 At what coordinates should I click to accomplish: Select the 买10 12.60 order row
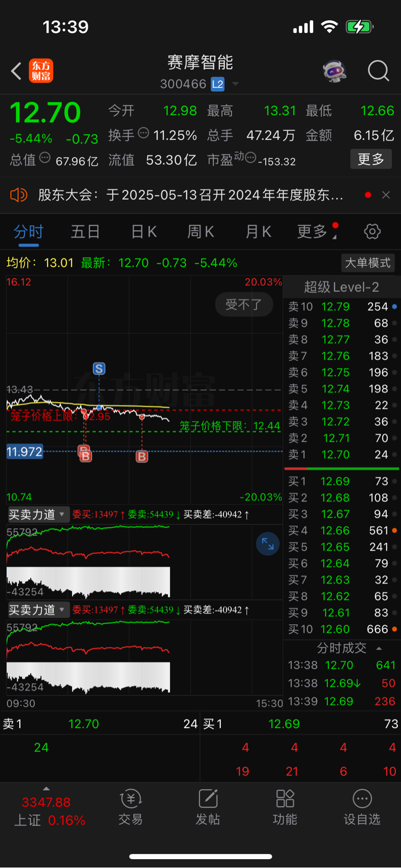click(x=342, y=629)
